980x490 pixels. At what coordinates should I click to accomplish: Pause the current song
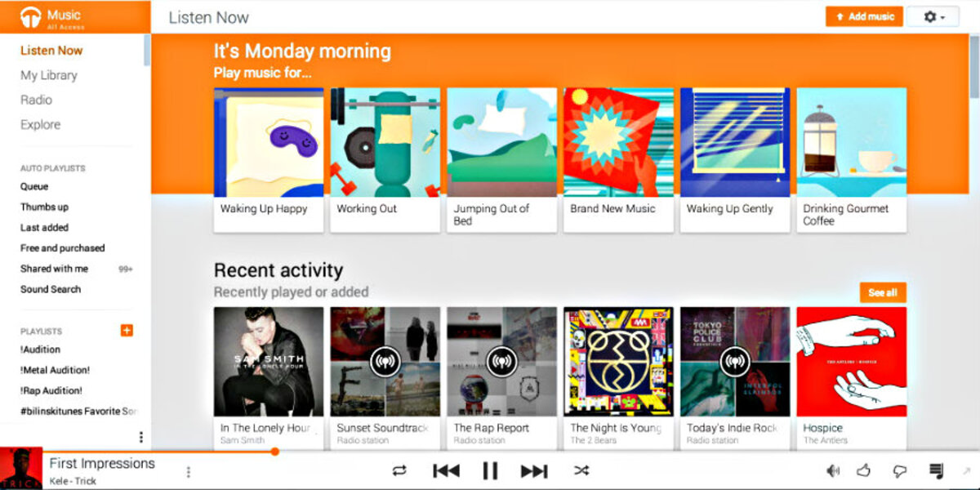(490, 470)
